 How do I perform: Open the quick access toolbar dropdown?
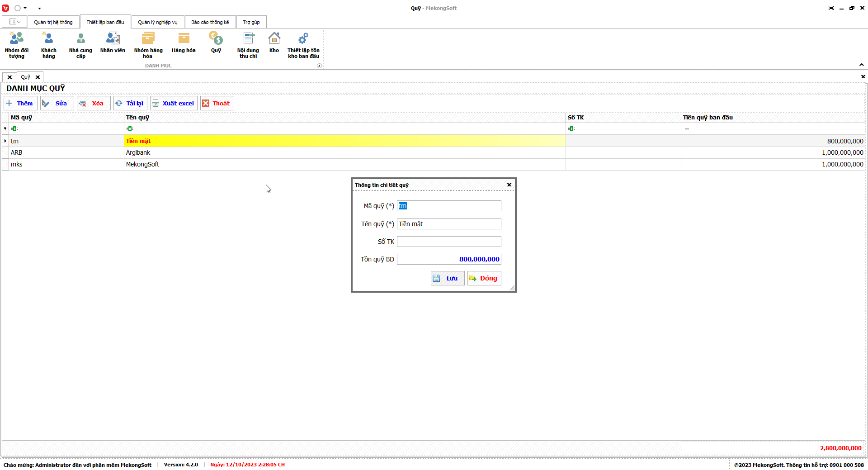coord(39,8)
